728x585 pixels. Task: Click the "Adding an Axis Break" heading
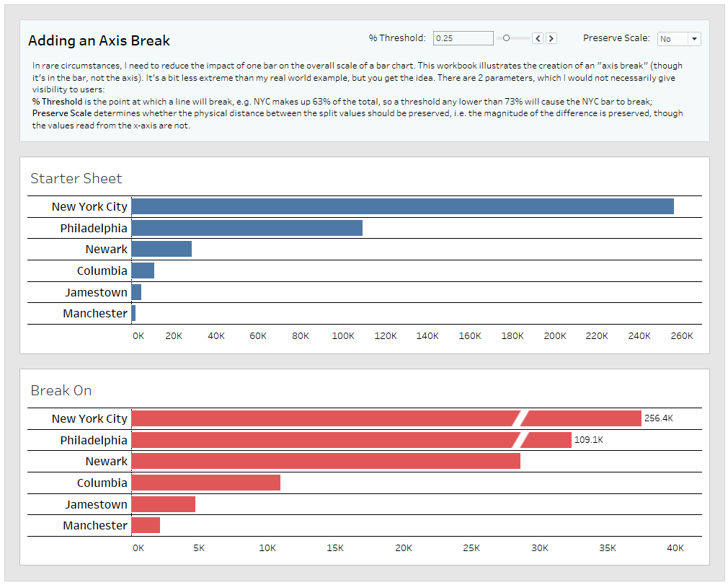(x=99, y=40)
